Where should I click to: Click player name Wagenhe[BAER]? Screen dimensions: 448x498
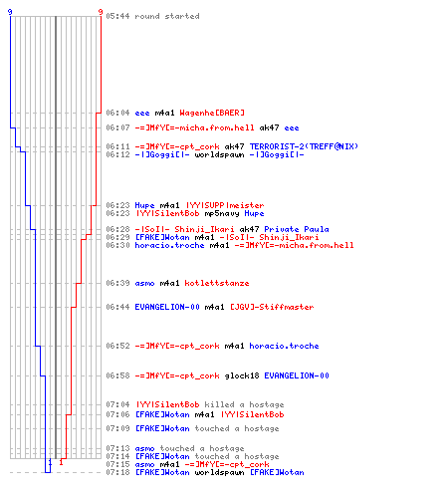[x=212, y=113]
